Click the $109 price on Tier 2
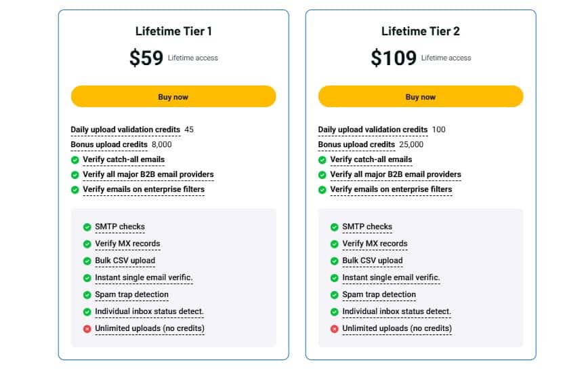The width and height of the screenshot is (588, 369). 394,58
